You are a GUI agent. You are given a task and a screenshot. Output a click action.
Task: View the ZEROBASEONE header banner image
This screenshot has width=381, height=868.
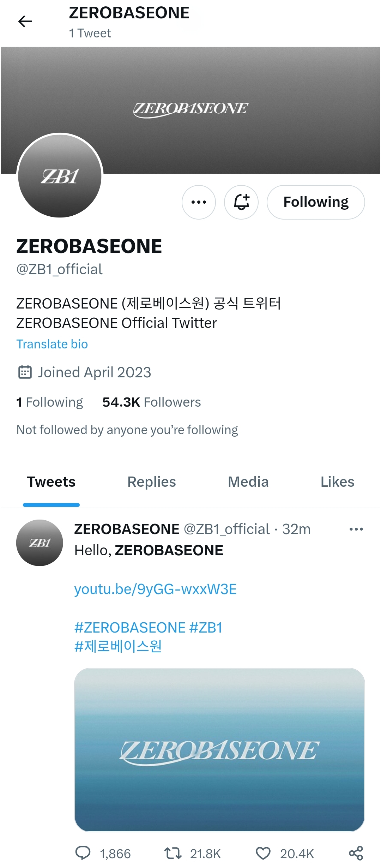pos(190,110)
